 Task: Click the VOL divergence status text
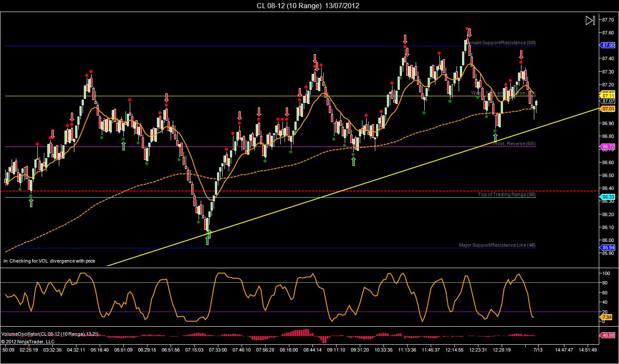49,261
